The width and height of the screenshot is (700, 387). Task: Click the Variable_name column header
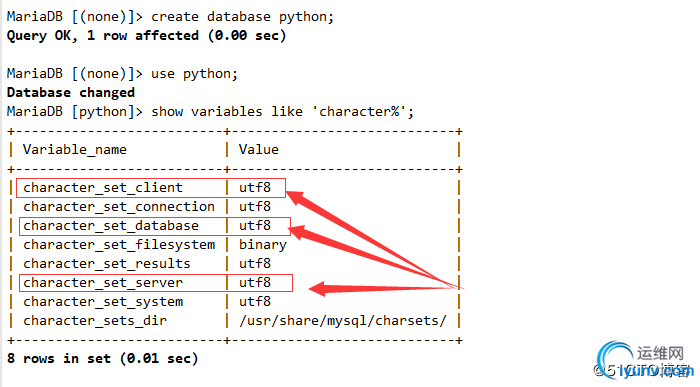tap(75, 150)
